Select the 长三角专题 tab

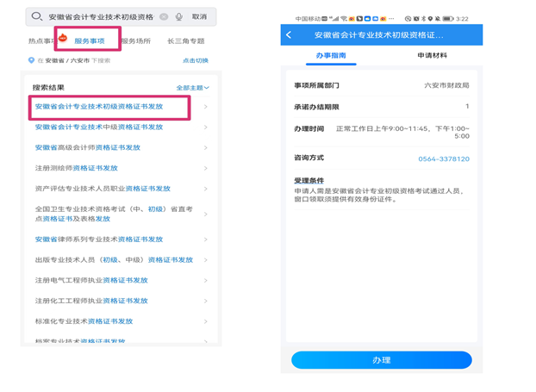(185, 40)
